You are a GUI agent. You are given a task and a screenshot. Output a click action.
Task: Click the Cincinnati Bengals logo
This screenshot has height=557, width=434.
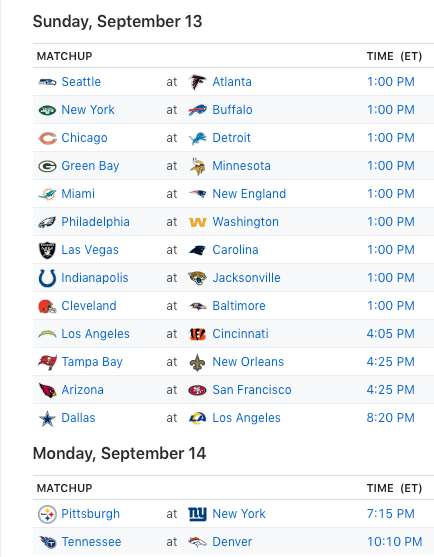click(197, 334)
